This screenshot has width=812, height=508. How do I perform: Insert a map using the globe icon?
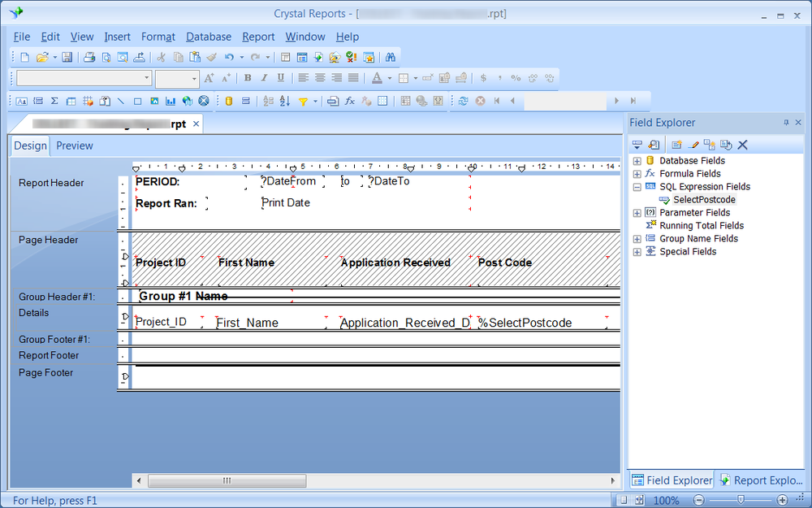(x=187, y=101)
